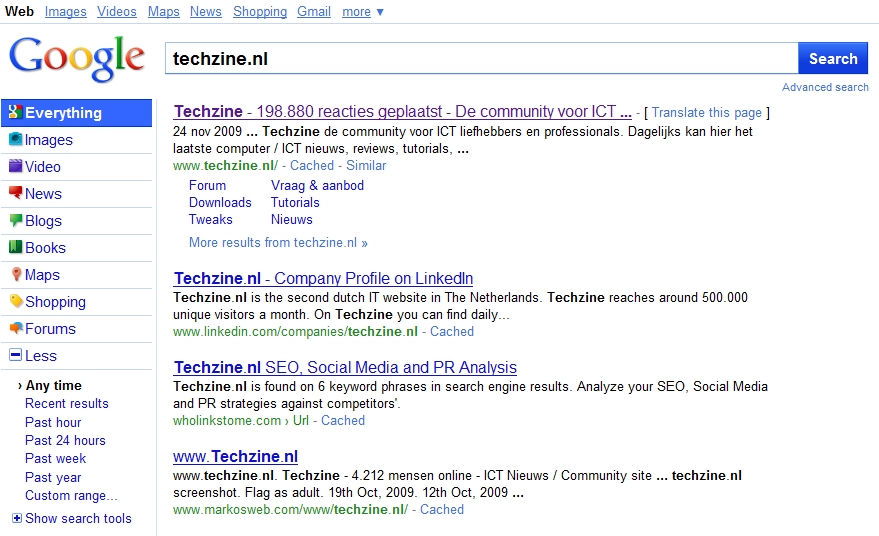Expand options with Show search tools plus icon
The height and width of the screenshot is (536, 879).
pos(17,518)
